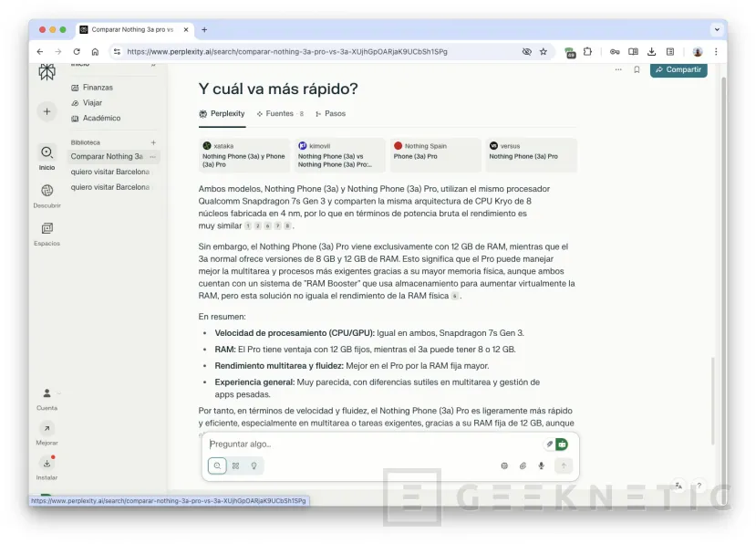Screen dimensions: 756x544
Task: Open the Académico category
Action: pos(96,119)
